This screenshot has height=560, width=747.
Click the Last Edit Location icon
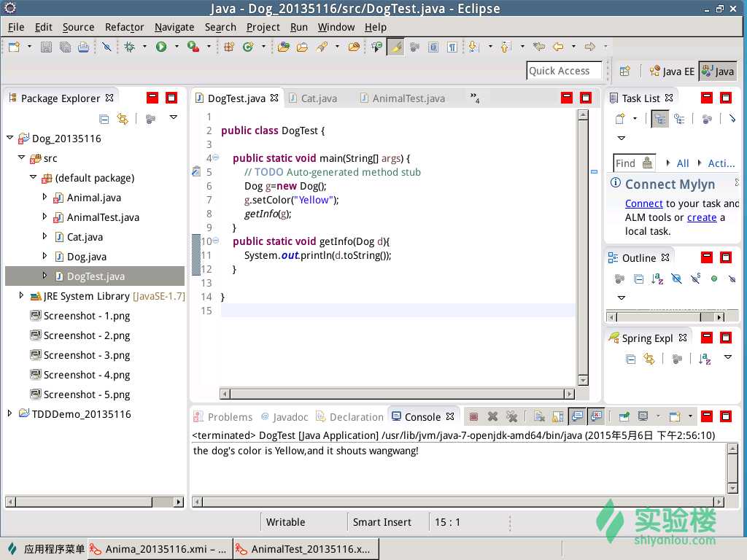pos(539,47)
